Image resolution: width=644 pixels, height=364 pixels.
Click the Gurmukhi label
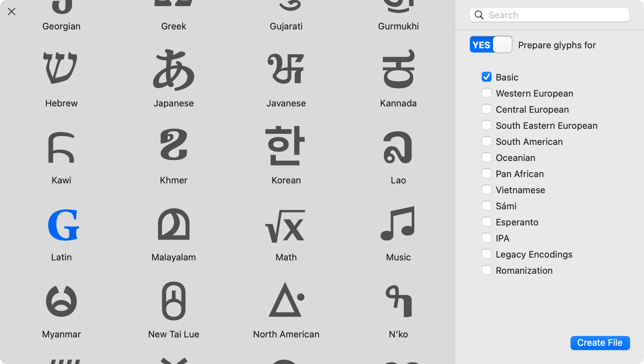tap(398, 26)
